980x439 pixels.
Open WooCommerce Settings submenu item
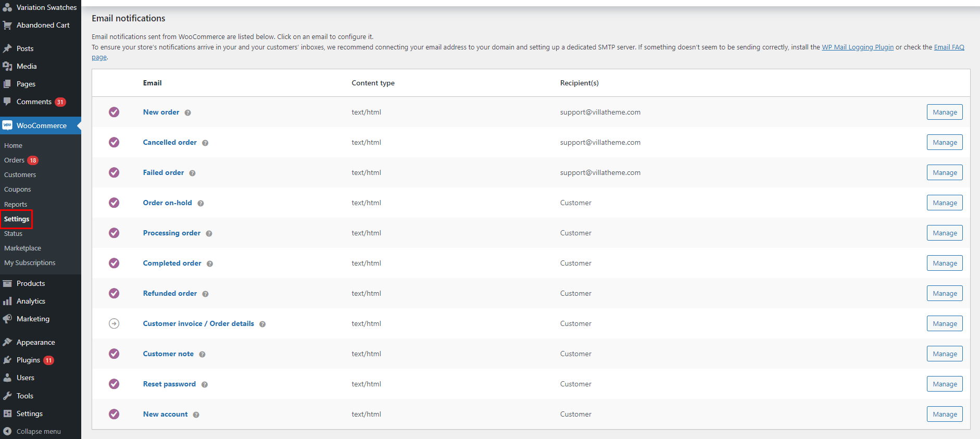pos(17,219)
